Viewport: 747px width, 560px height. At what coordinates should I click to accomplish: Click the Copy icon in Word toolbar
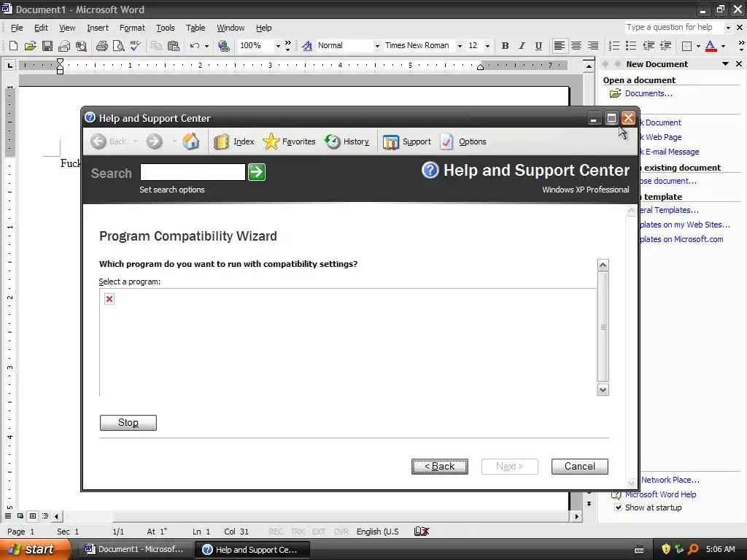point(156,46)
